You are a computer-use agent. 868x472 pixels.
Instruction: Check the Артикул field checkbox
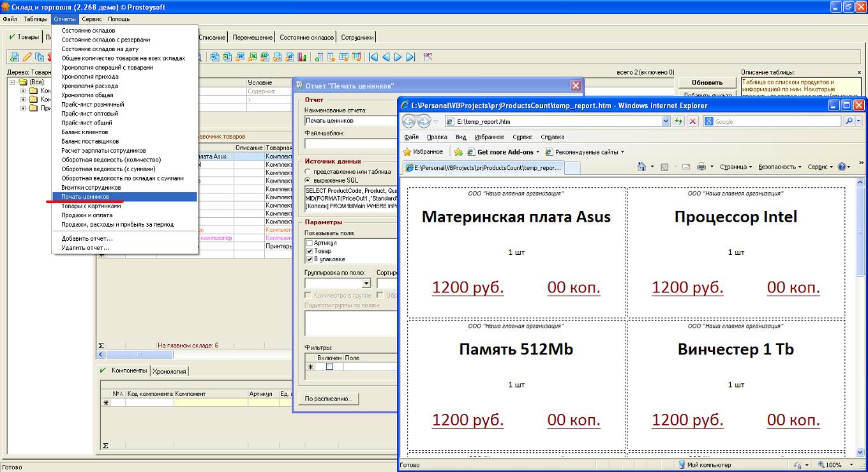pyautogui.click(x=310, y=243)
